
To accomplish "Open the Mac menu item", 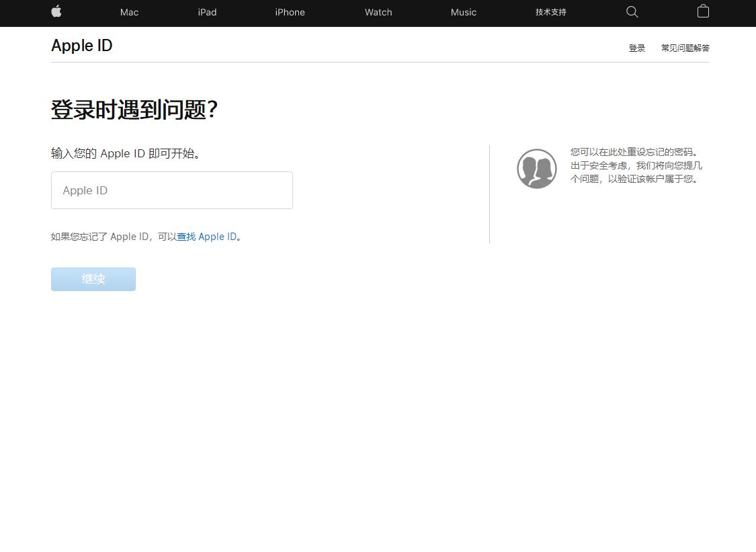I will coord(129,13).
